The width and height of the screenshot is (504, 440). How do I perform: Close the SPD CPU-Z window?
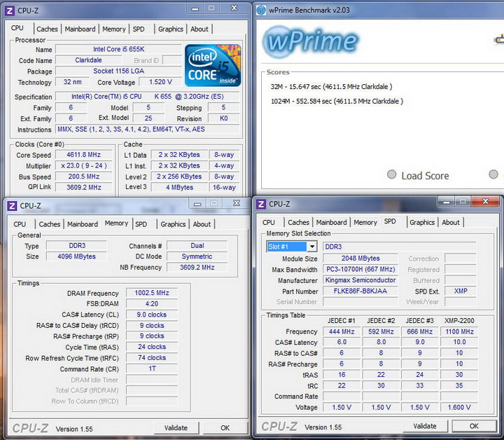[485, 201]
